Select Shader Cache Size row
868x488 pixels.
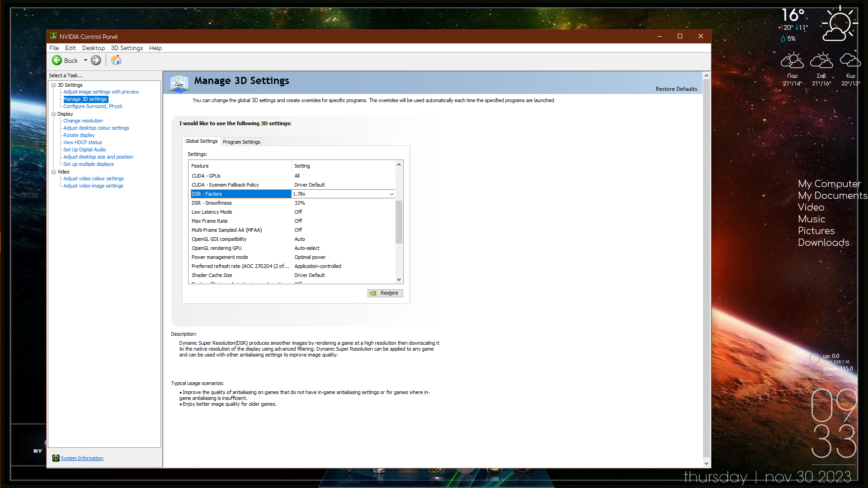tap(292, 275)
